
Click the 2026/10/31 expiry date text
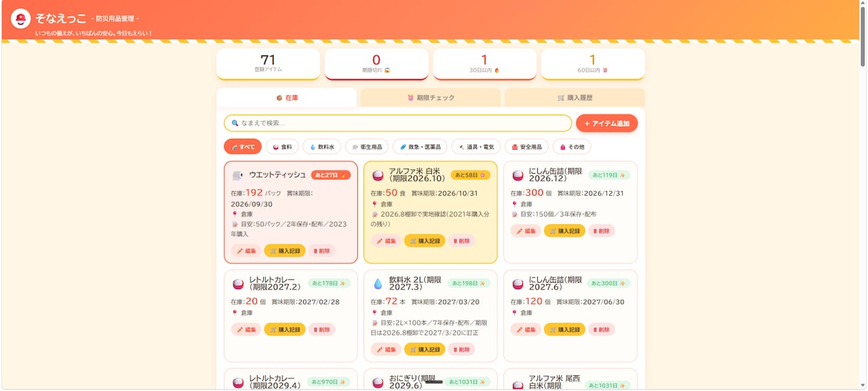(457, 193)
